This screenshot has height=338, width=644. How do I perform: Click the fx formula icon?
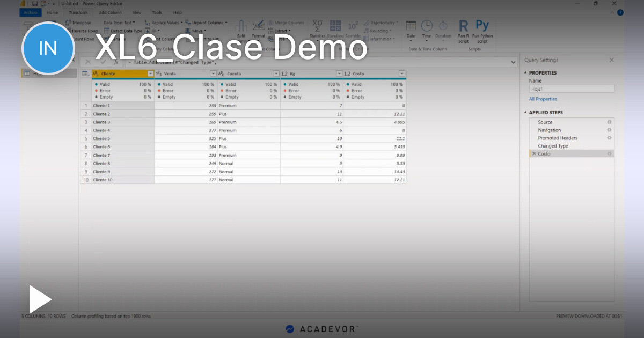pos(115,62)
